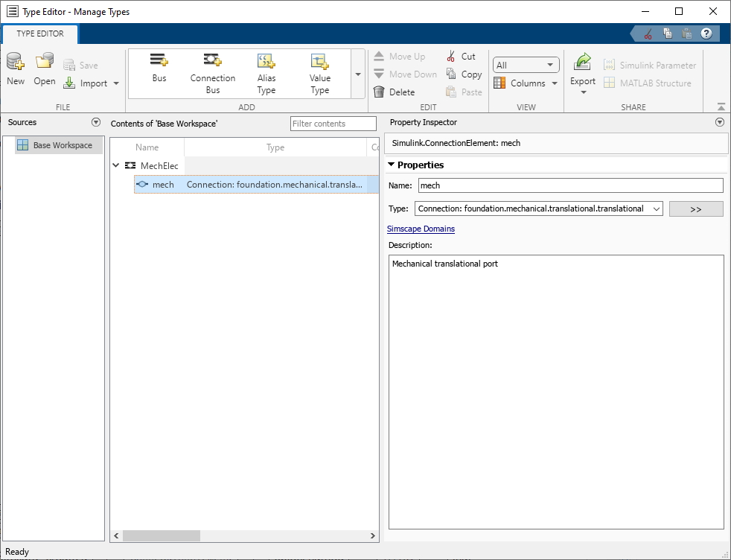The image size is (731, 560).
Task: Collapse the toolstrip ribbon
Action: click(721, 106)
